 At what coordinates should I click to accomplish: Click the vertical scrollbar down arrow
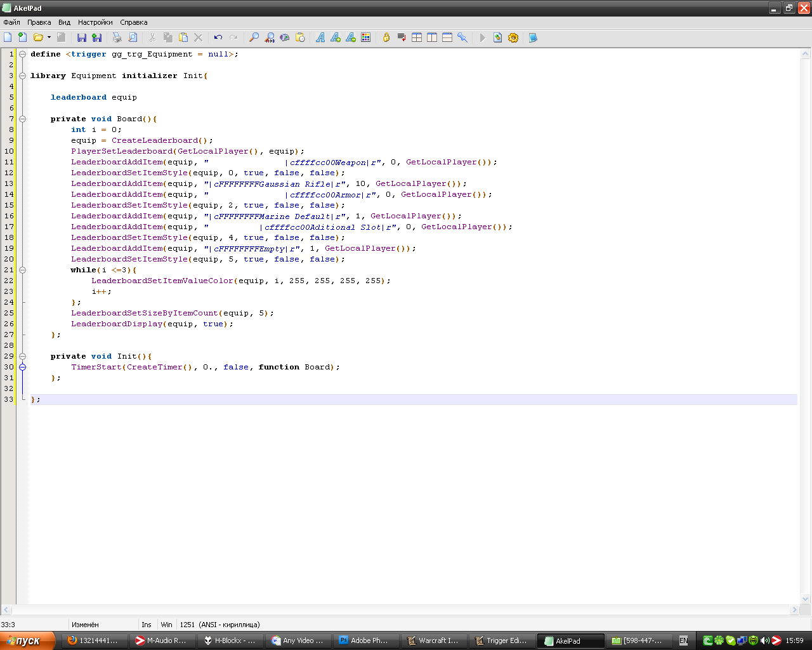coord(806,599)
